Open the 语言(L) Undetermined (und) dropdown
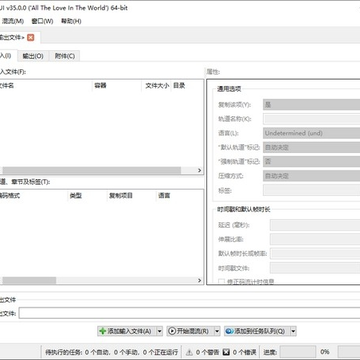This screenshot has width=360, height=360. (x=311, y=133)
